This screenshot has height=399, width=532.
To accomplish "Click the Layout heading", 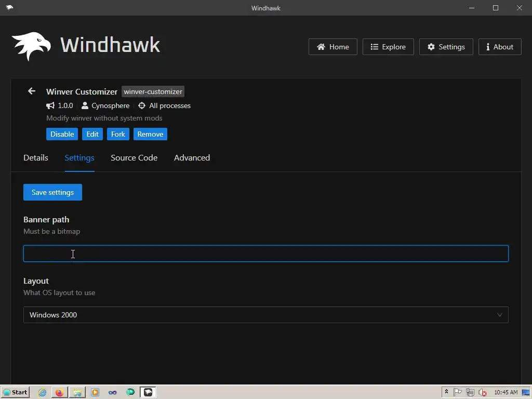I will click(x=36, y=281).
